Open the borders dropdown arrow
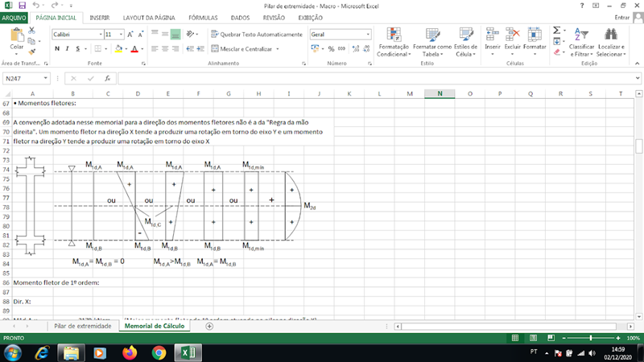The height and width of the screenshot is (362, 644). click(x=106, y=49)
